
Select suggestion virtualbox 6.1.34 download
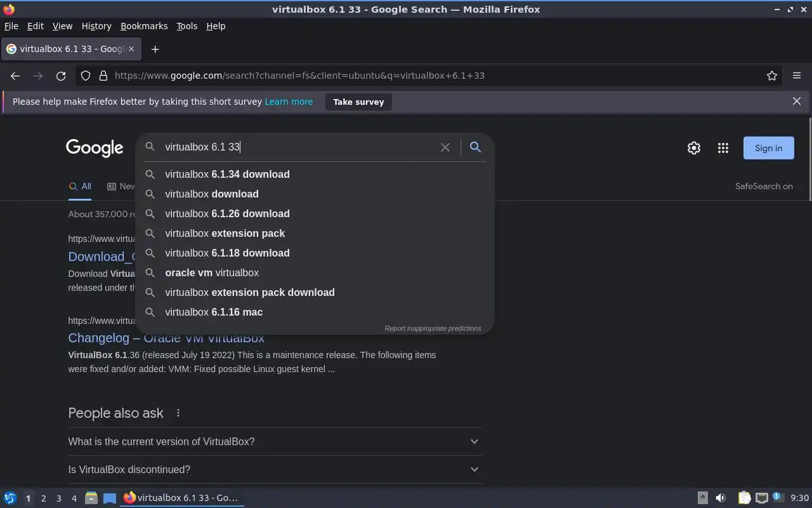point(315,174)
